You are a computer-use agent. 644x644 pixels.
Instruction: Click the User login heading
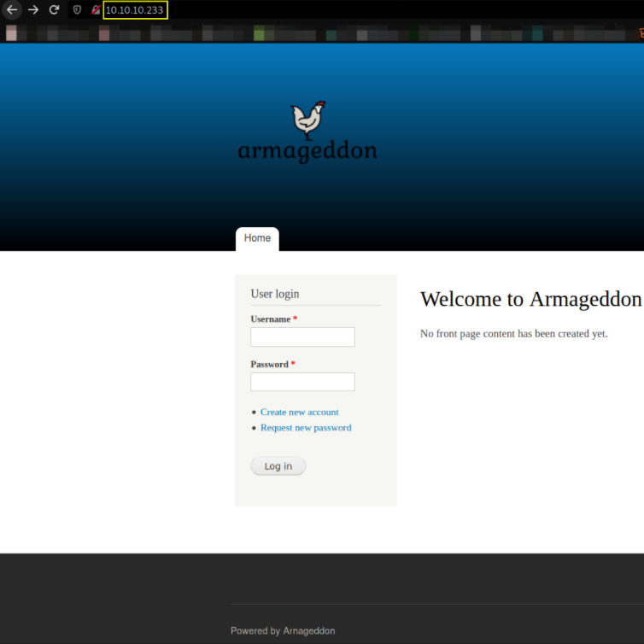(x=275, y=294)
